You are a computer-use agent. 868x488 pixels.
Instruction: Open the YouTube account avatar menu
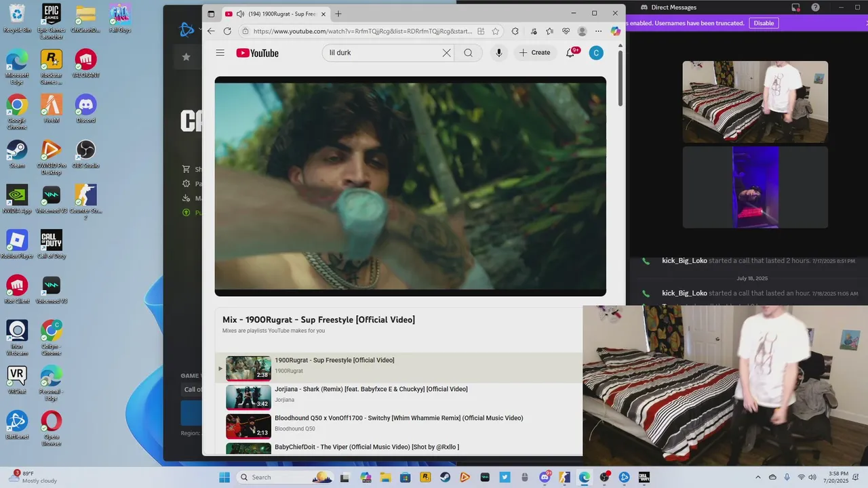click(x=596, y=53)
